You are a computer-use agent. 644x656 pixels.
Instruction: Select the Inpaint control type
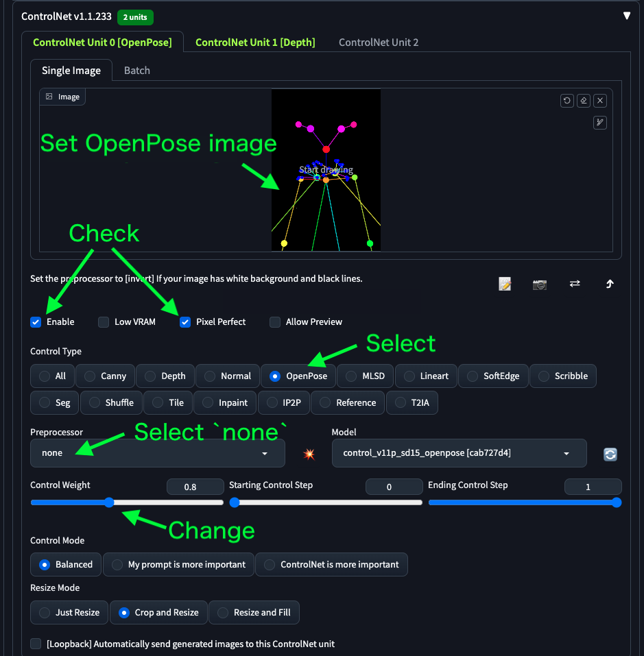pos(225,403)
